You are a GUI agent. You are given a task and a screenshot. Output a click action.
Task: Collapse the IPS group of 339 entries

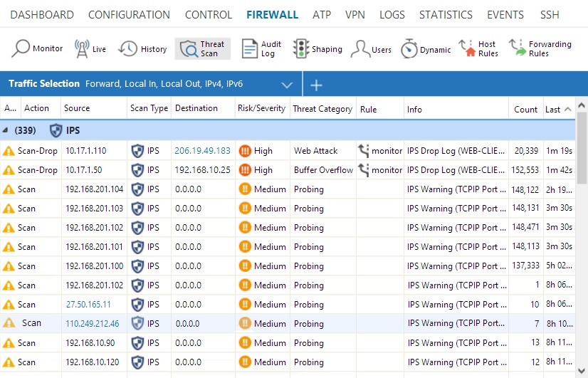point(6,130)
